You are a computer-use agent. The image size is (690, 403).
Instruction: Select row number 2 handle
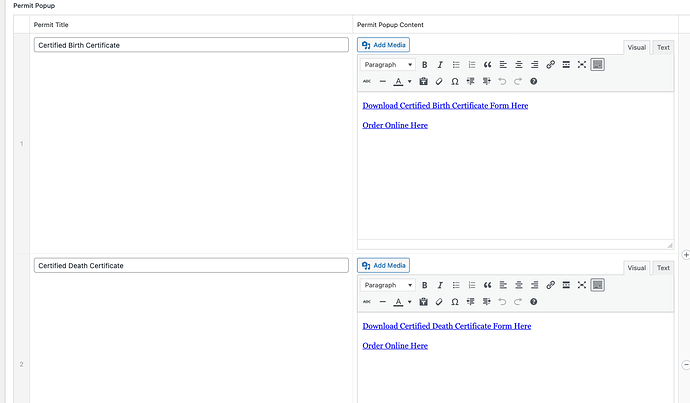pyautogui.click(x=22, y=364)
